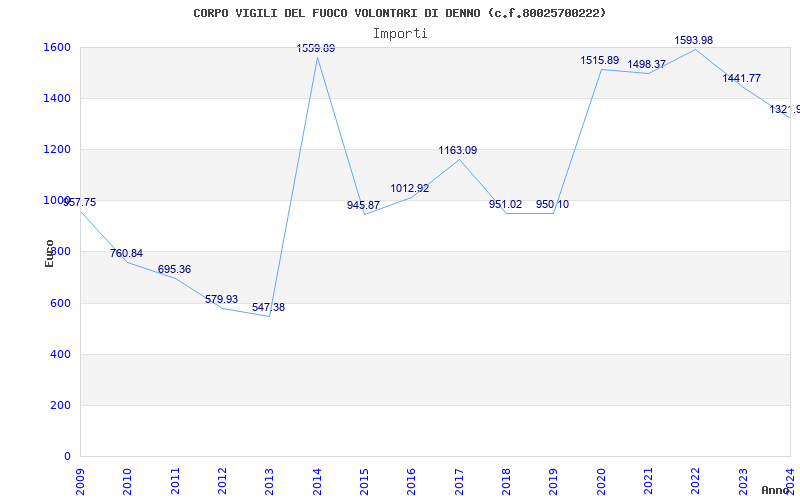Click the "Euro" y-axis title
The width and height of the screenshot is (800, 500).
49,252
